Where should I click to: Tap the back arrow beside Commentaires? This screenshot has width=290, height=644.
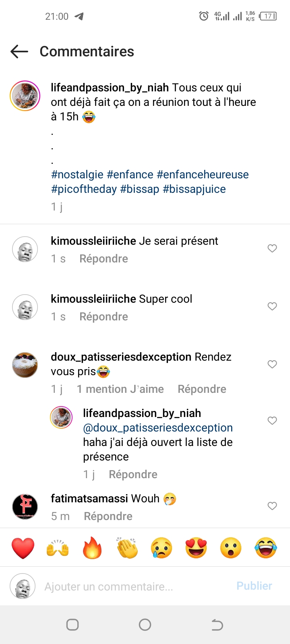tap(19, 52)
